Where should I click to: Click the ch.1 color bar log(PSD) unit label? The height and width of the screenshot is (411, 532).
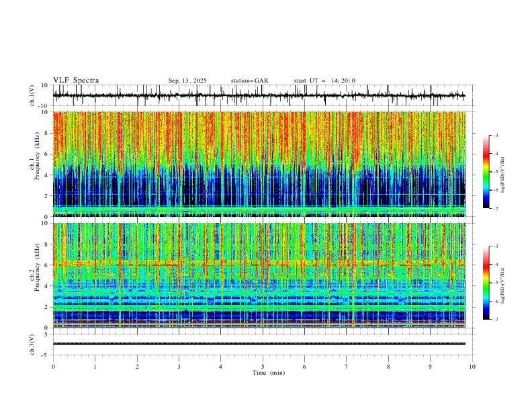pos(502,175)
